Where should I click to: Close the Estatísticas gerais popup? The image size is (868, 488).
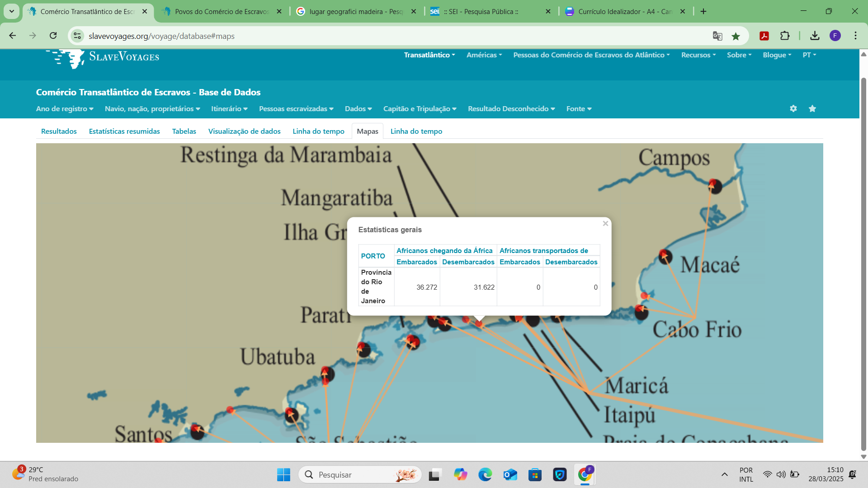click(x=605, y=224)
